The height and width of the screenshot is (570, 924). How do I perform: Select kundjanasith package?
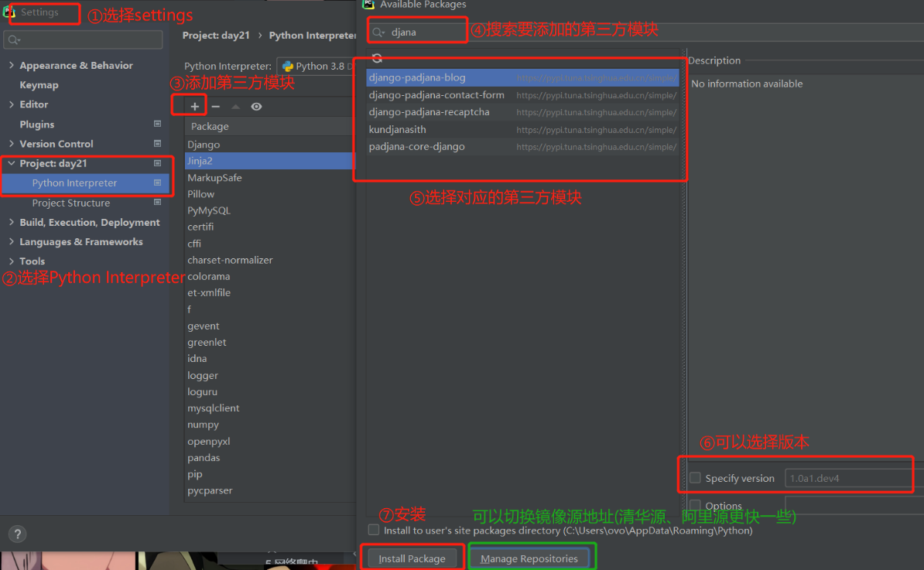[x=522, y=130]
